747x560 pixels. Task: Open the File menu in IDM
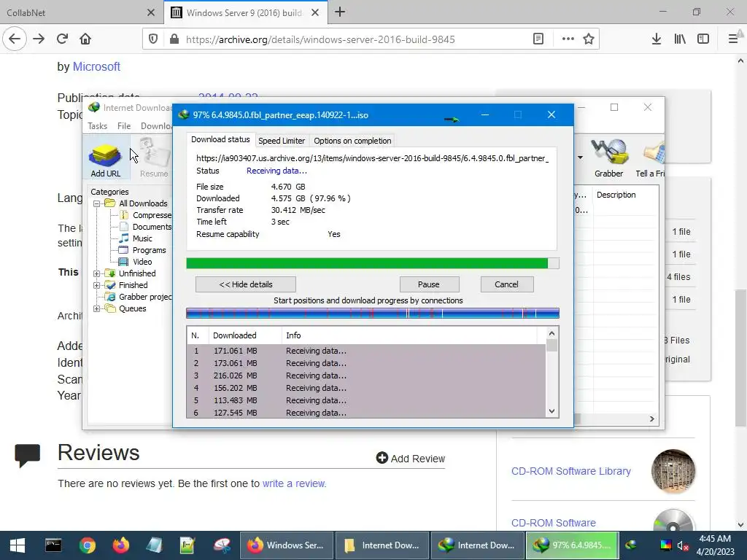(124, 125)
